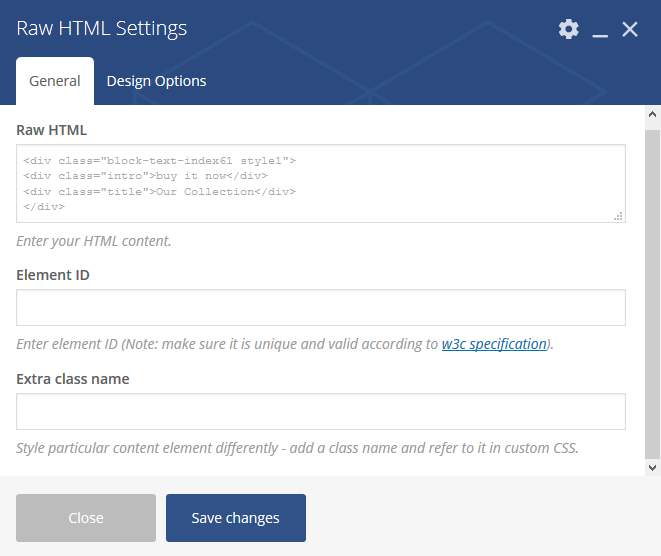The width and height of the screenshot is (661, 556).
Task: Click the Raw HTML textarea resize handle
Action: point(618,216)
